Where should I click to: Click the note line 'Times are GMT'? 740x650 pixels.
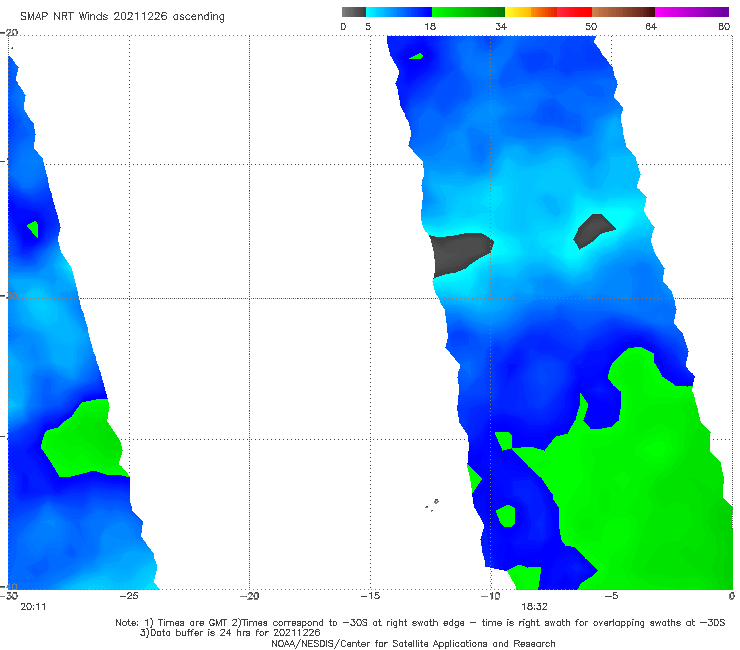point(192,623)
